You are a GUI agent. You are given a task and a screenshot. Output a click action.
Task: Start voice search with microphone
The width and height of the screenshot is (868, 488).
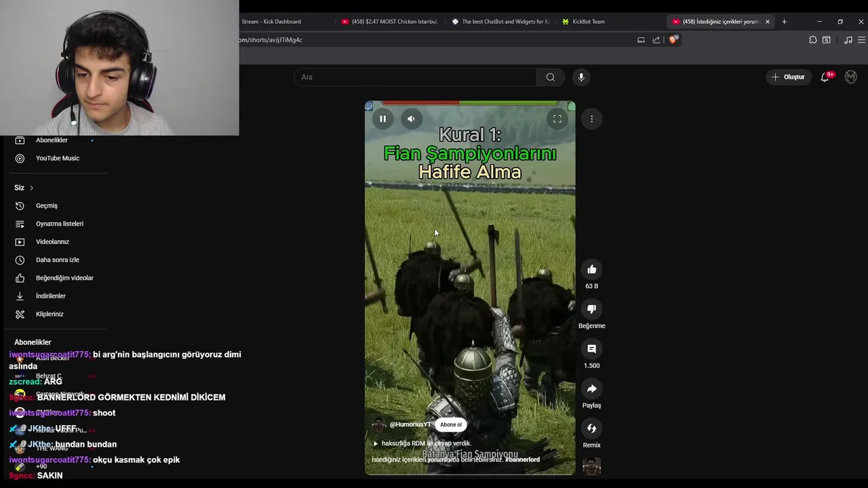[x=581, y=77]
